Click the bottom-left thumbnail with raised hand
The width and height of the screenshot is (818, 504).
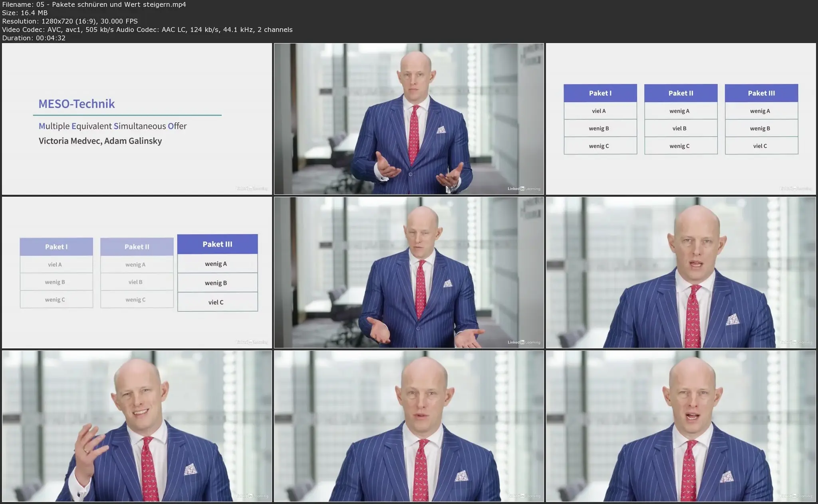(x=137, y=426)
